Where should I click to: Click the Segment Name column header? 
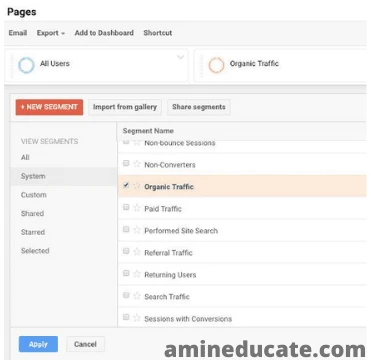(148, 131)
